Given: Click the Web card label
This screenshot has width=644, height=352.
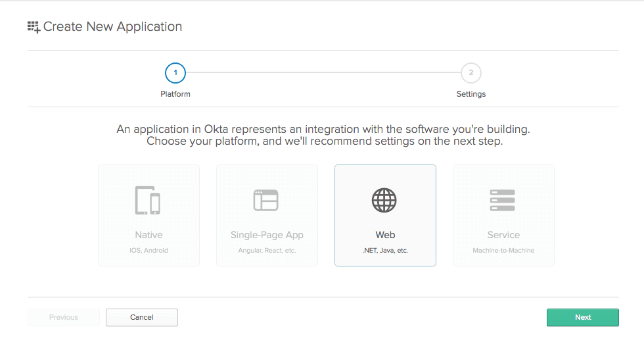Looking at the screenshot, I should (x=385, y=235).
